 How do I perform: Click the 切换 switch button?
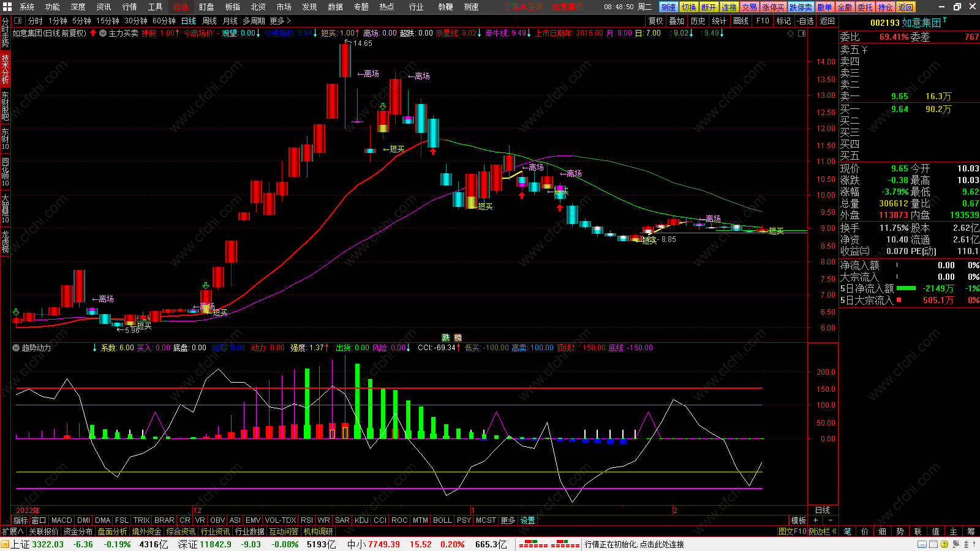pyautogui.click(x=688, y=7)
